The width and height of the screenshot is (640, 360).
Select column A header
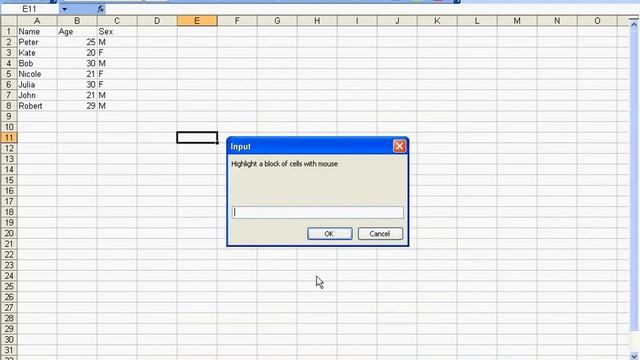point(37,21)
